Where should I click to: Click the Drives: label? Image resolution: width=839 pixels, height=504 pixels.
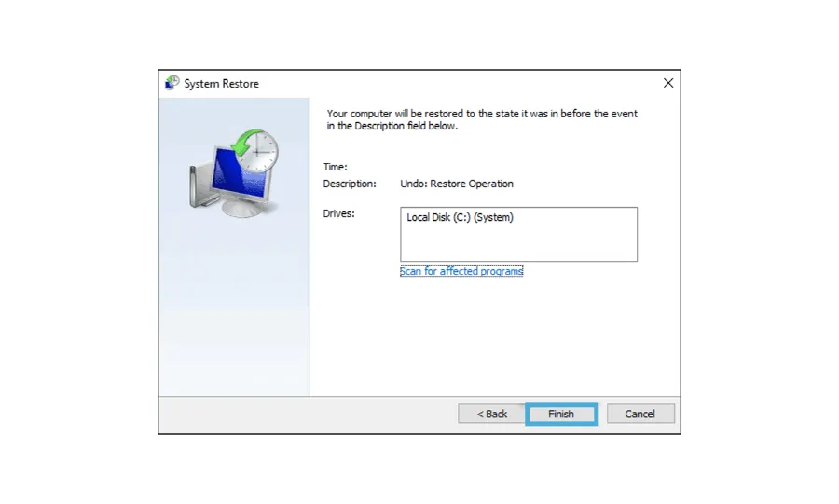[x=338, y=213]
